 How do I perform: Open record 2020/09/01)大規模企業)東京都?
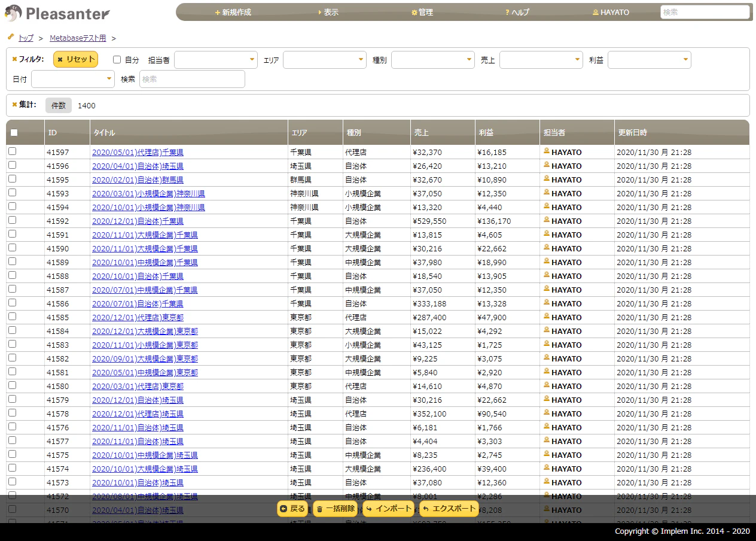[145, 359]
